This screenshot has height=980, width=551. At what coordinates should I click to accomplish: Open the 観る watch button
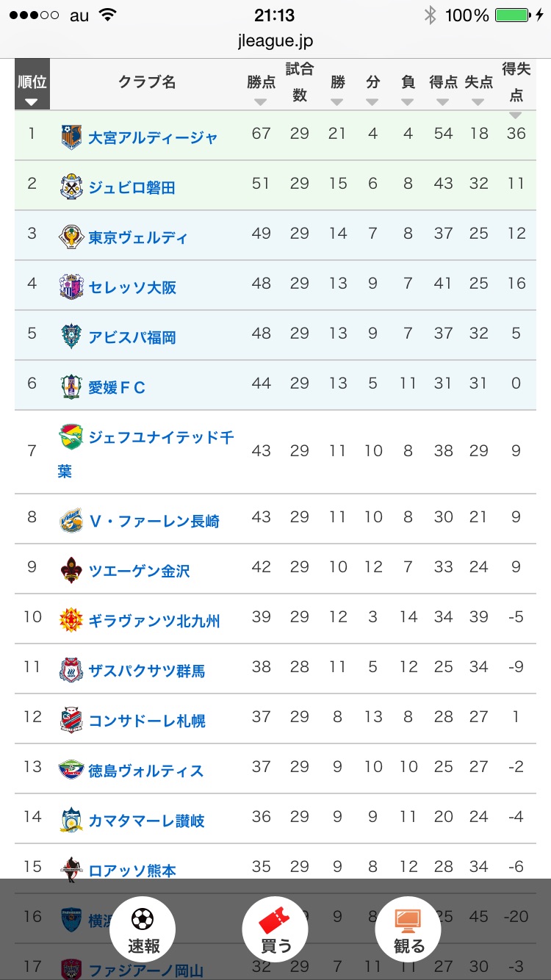point(408,929)
